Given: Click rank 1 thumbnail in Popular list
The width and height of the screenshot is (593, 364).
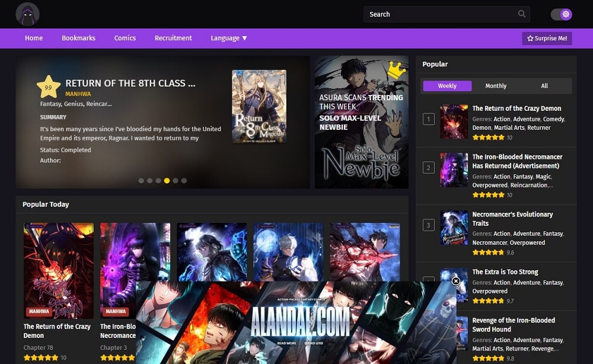Looking at the screenshot, I should (454, 122).
